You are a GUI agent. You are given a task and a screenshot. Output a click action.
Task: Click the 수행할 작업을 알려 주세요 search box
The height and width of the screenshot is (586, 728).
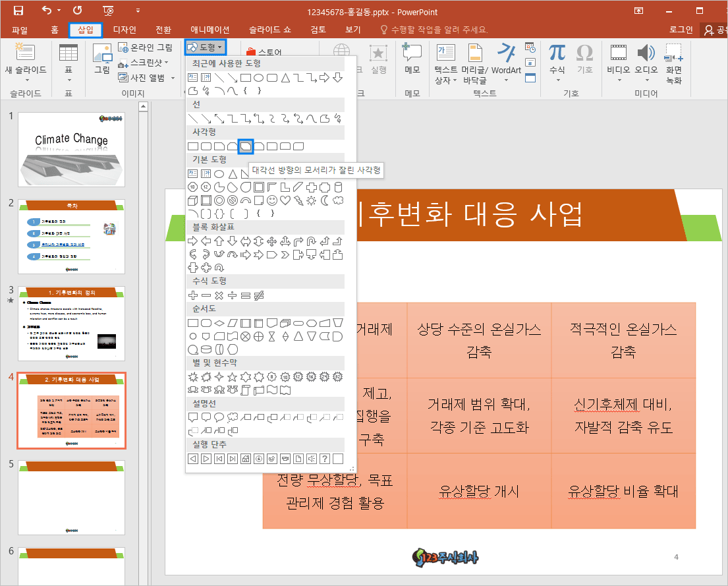pos(434,30)
